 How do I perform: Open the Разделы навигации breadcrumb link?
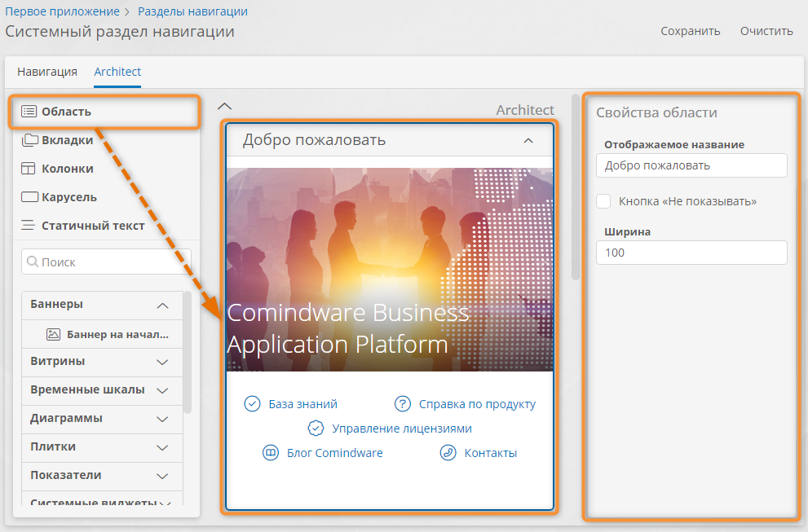tap(192, 11)
